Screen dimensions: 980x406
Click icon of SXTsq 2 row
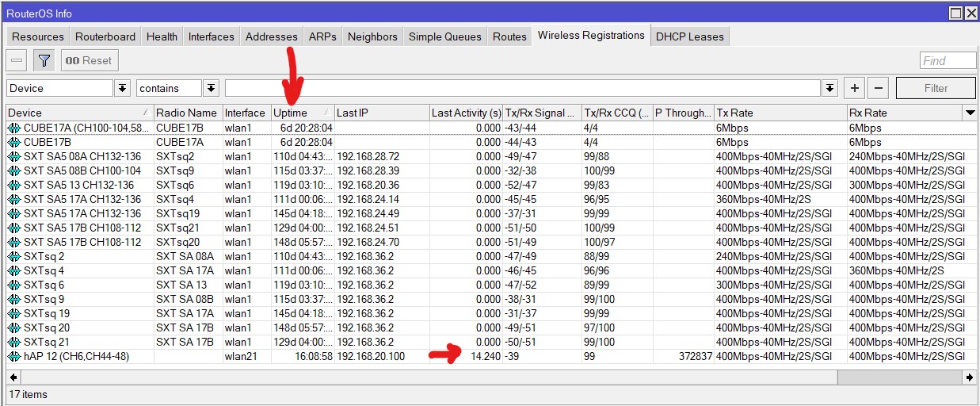[14, 256]
